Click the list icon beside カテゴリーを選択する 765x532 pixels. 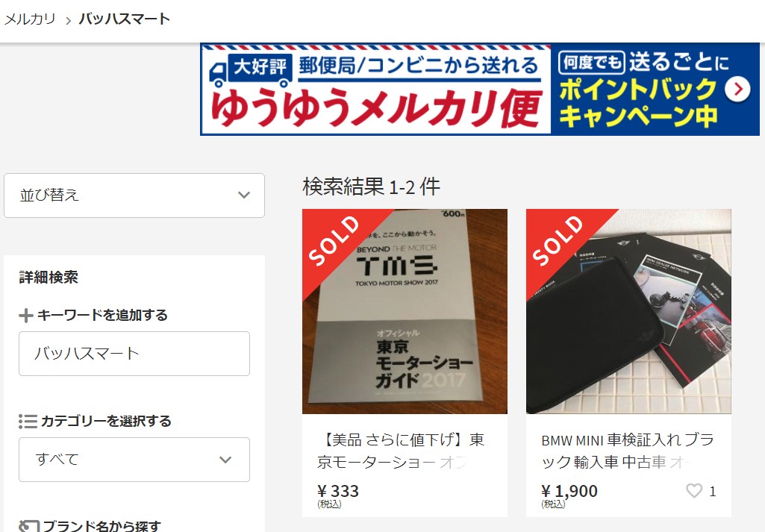coord(28,421)
